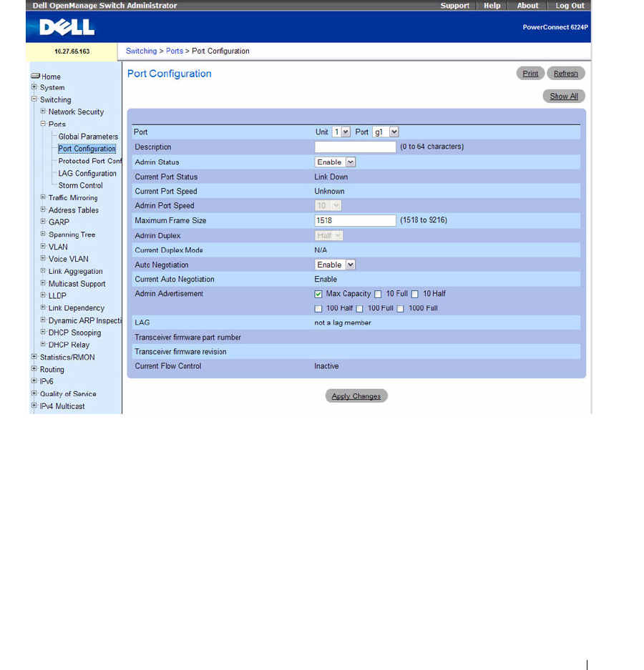
Task: Click the Switching breadcrumb link
Action: pyautogui.click(x=141, y=51)
